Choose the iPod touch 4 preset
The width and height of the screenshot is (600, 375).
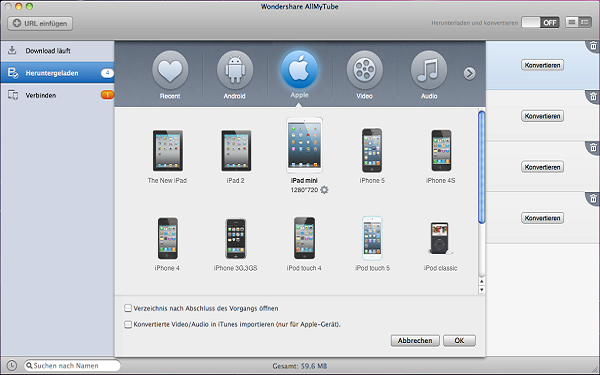coord(304,244)
